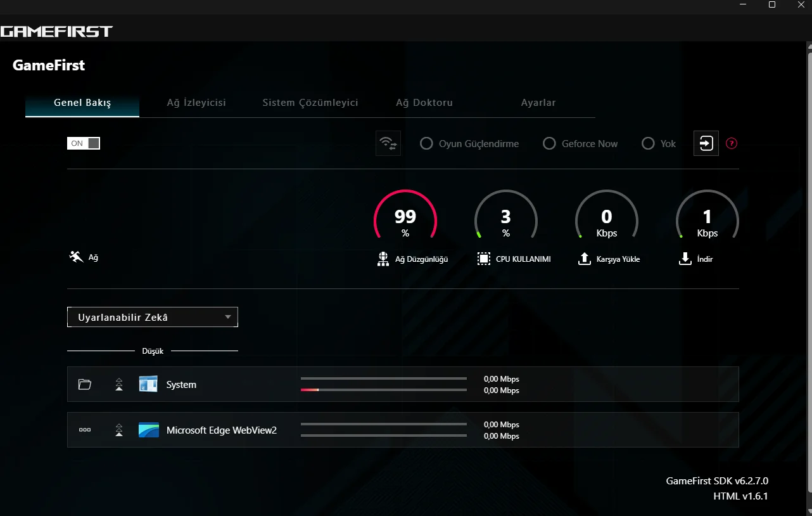Click the Microsoft Edge WebView2 app icon
The height and width of the screenshot is (516, 812).
(148, 430)
